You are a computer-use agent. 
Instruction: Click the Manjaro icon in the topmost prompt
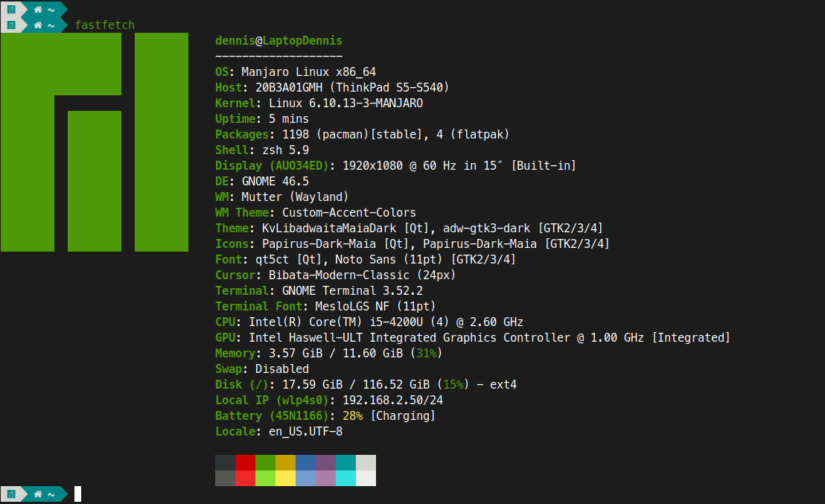coord(11,10)
